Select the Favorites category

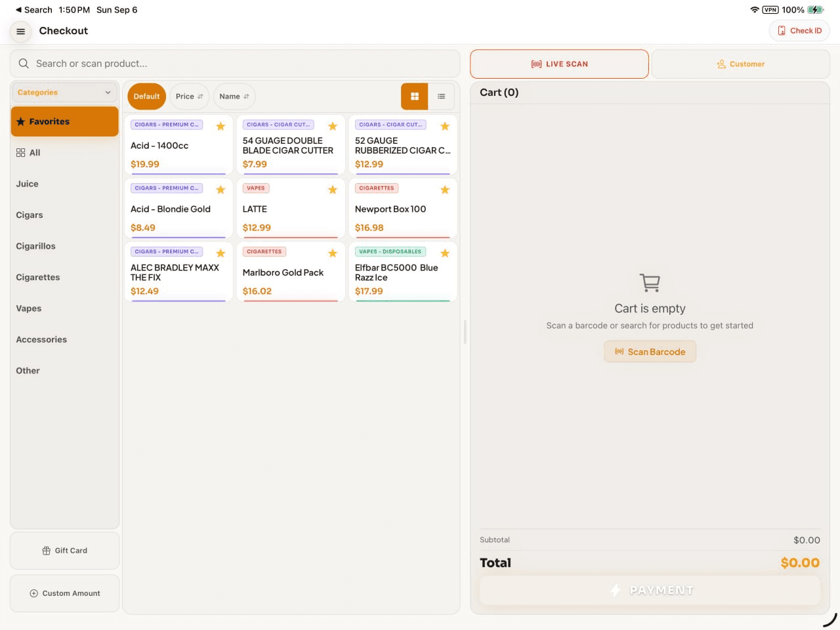click(64, 121)
